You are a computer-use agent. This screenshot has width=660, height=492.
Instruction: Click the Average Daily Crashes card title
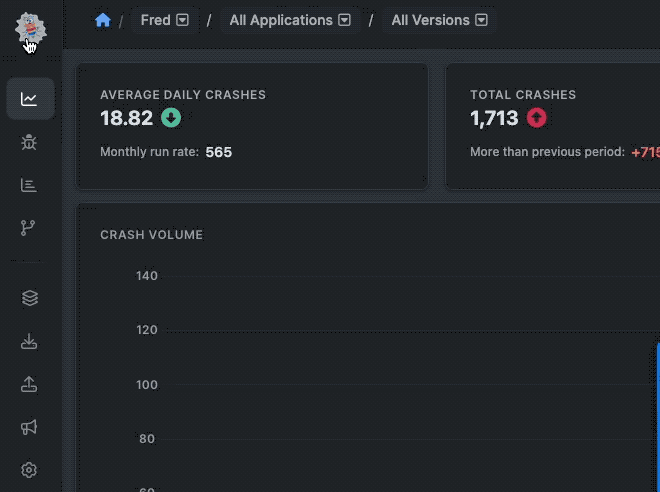(183, 95)
